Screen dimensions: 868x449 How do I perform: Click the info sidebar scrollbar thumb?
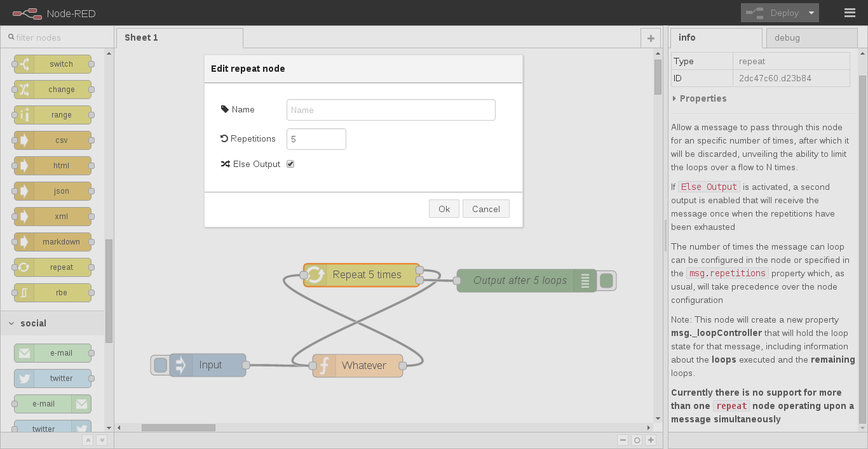(x=862, y=249)
